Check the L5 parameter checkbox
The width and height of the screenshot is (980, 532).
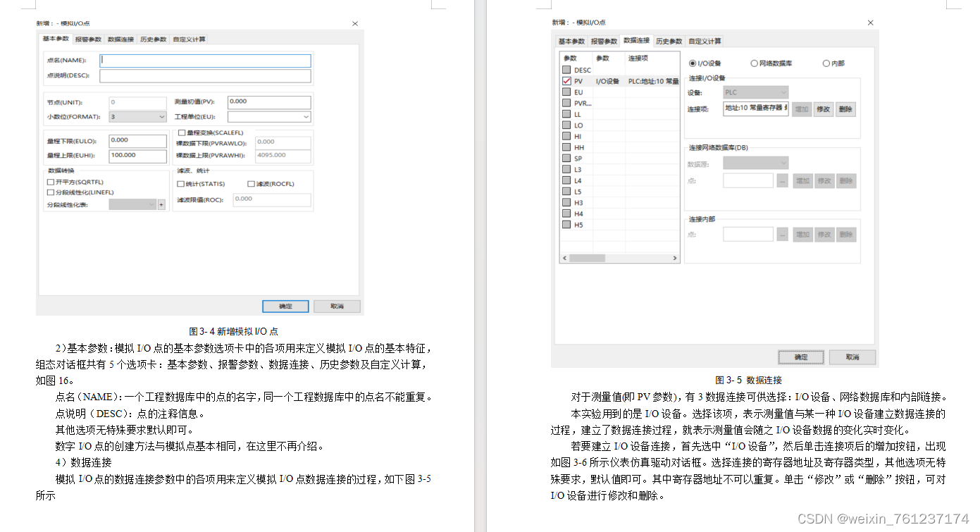(x=566, y=192)
